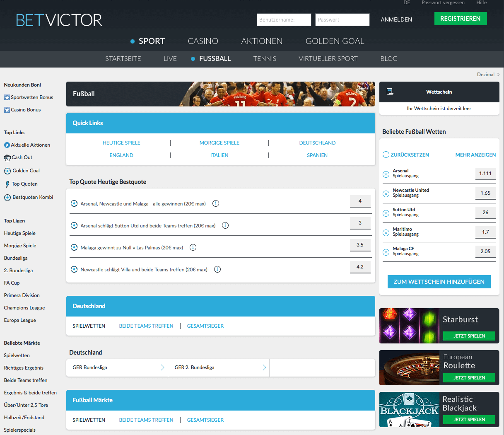The width and height of the screenshot is (504, 435).
Task: Open the Virtueller Sport tab
Action: coord(328,59)
